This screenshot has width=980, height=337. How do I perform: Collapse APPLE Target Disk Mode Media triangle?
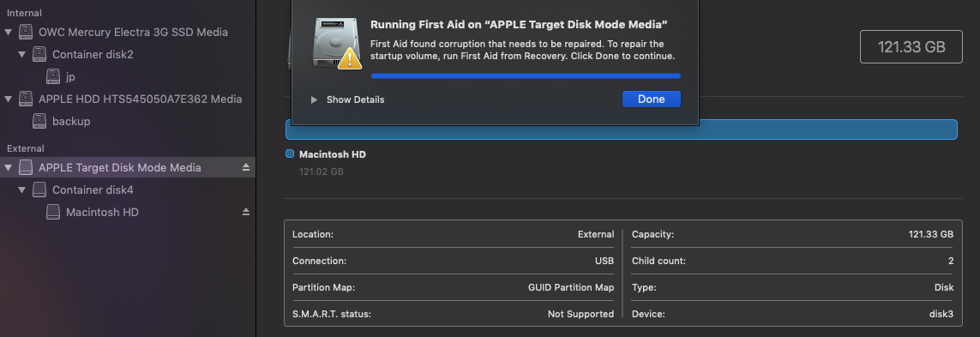[x=8, y=167]
